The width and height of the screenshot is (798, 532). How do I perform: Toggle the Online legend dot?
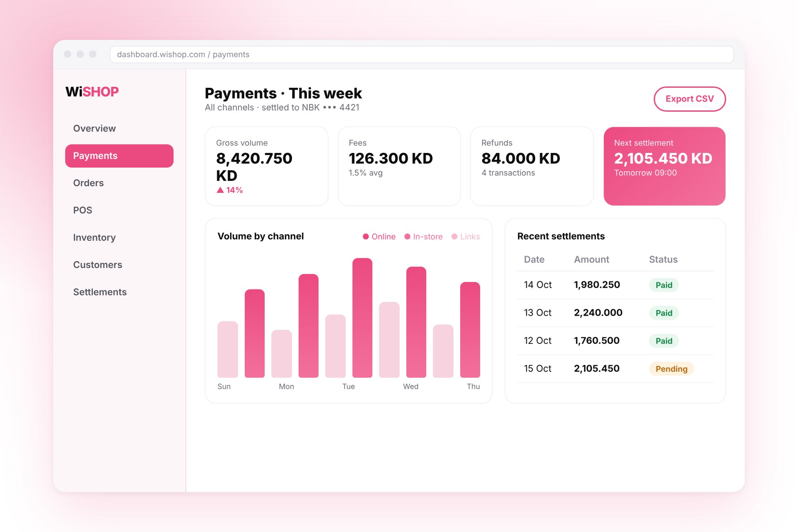tap(366, 237)
